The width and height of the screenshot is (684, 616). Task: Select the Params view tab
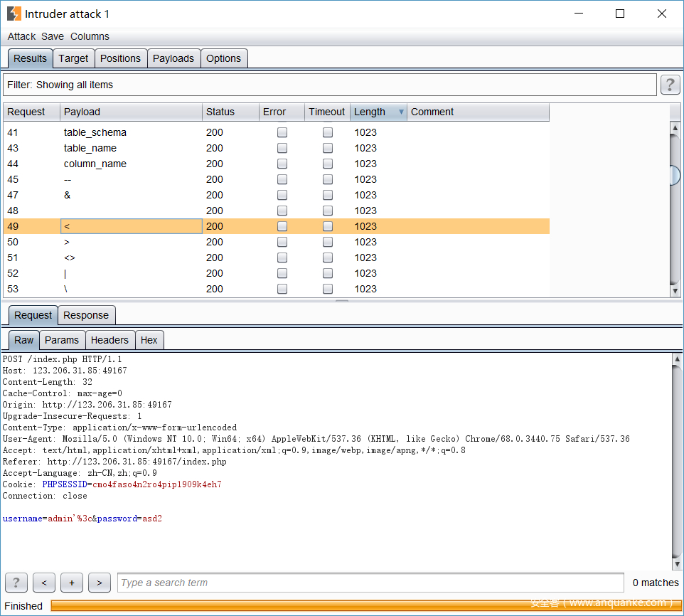tap(62, 340)
